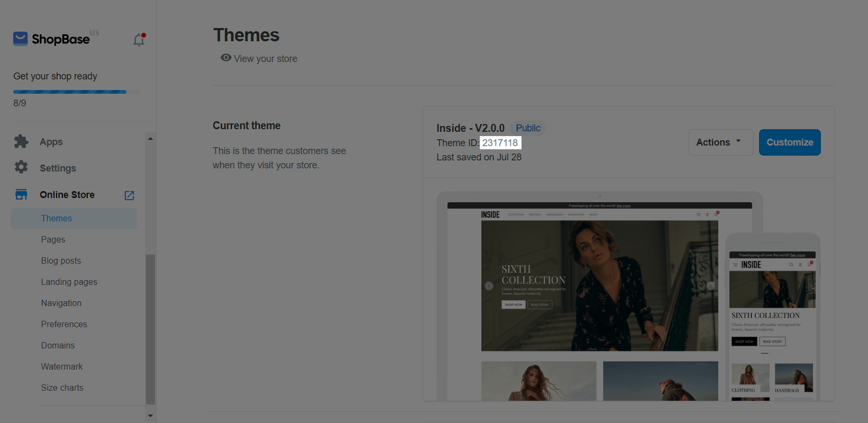The height and width of the screenshot is (423, 868).
Task: Select Themes in the sidebar
Action: pyautogui.click(x=56, y=218)
